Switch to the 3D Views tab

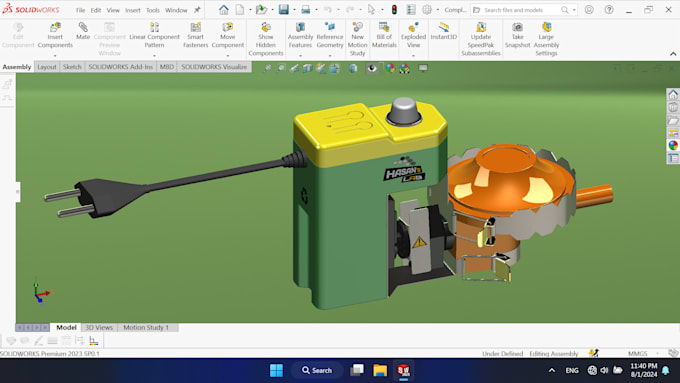click(99, 327)
